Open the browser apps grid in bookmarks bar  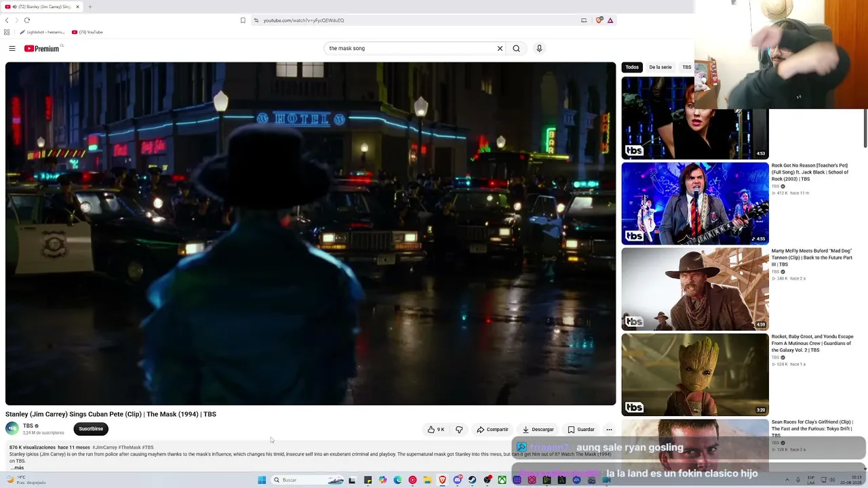(7, 32)
